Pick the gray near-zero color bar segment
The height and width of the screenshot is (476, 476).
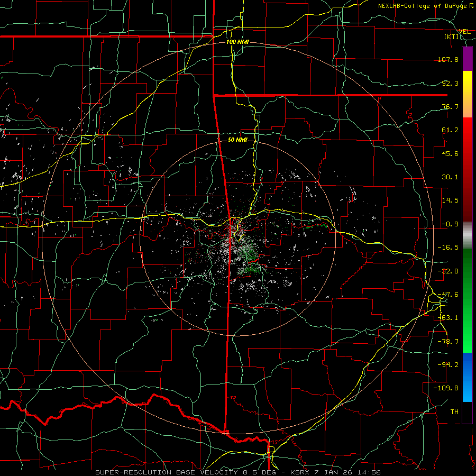pos(467,235)
